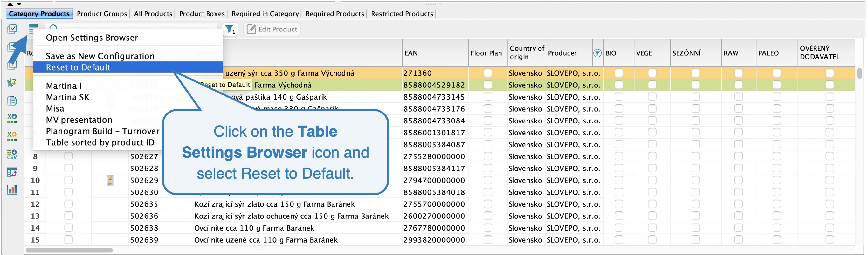Viewport: 868px width, 255px height.
Task: Sort by Country of origin header
Action: coord(527,53)
